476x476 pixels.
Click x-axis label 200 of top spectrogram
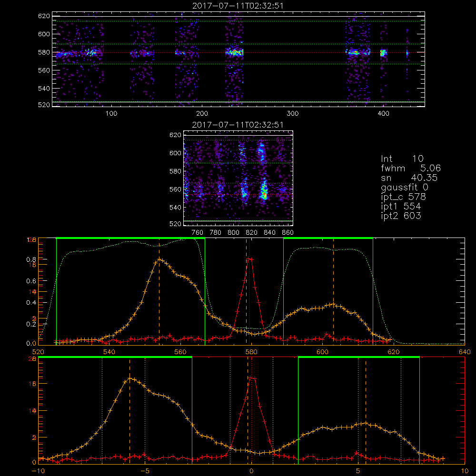point(202,114)
